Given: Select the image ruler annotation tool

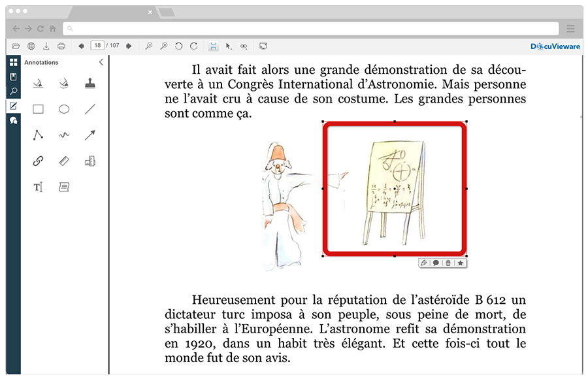Looking at the screenshot, I should click(x=90, y=161).
